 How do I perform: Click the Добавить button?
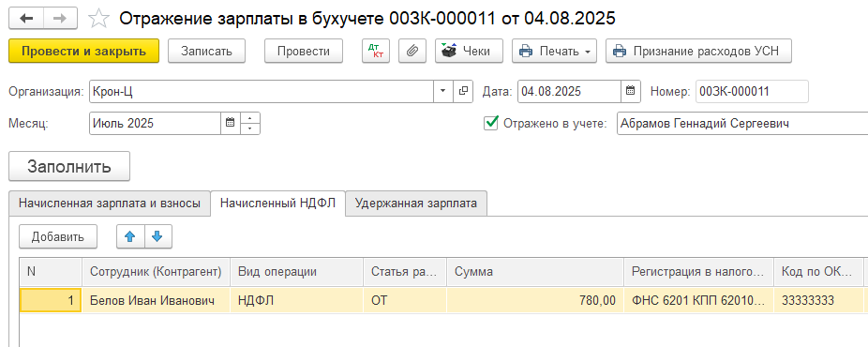(x=58, y=237)
